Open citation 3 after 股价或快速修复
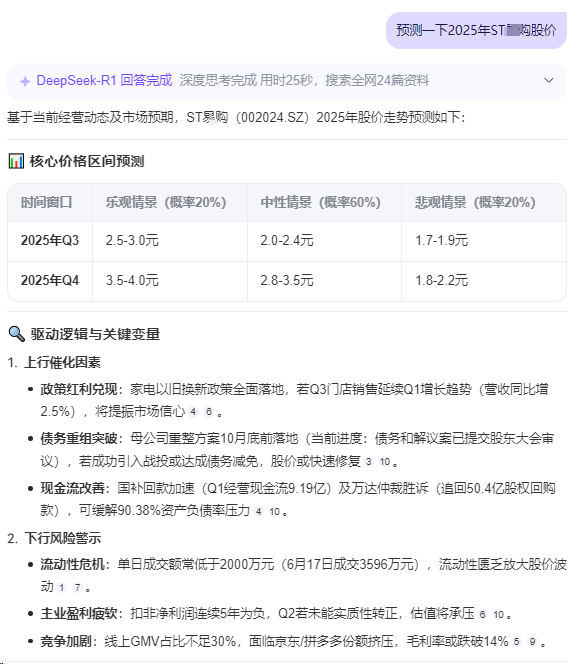This screenshot has width=579, height=664. click(x=368, y=462)
